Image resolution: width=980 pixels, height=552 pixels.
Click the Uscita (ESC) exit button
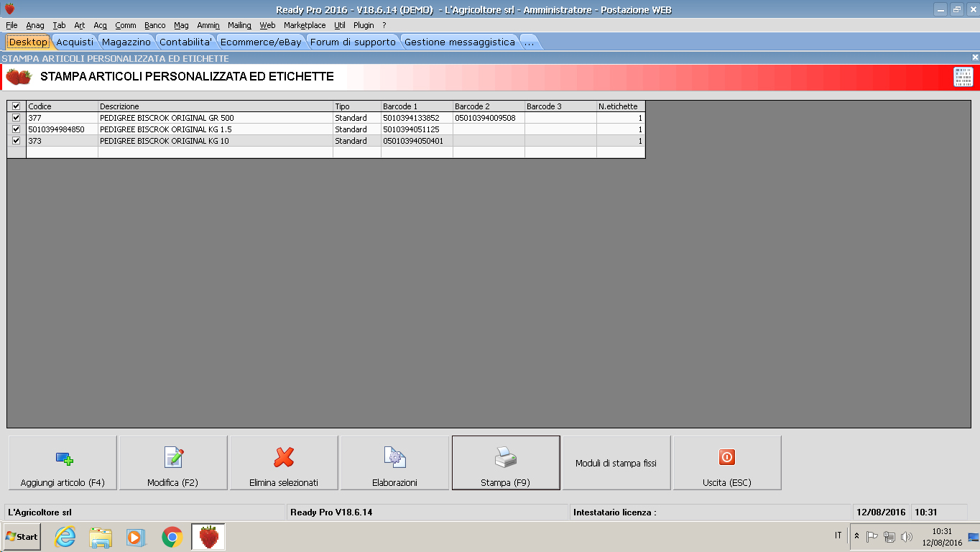(x=727, y=463)
